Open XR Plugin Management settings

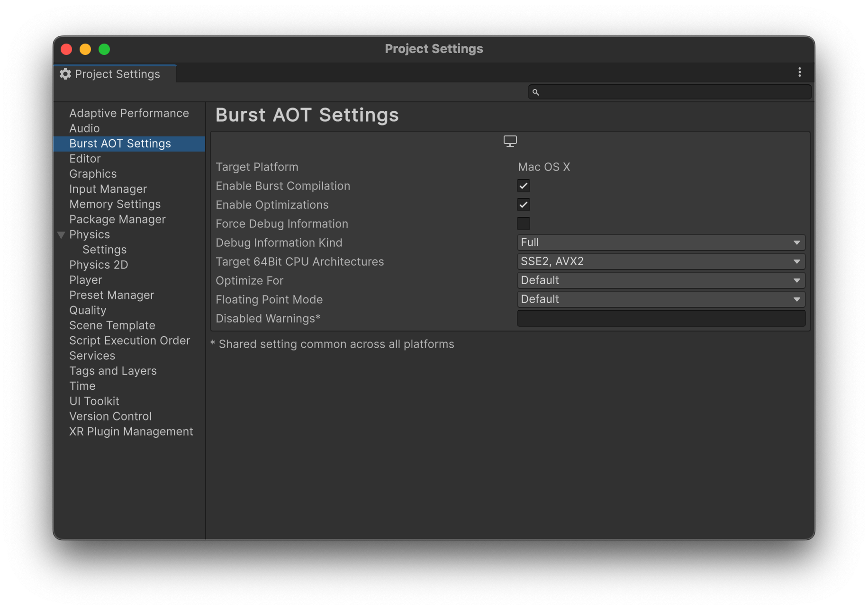131,431
